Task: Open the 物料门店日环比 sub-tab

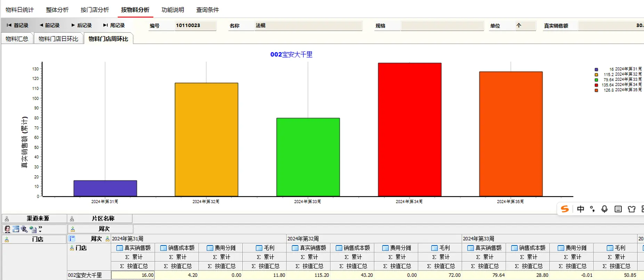Action: [58, 39]
